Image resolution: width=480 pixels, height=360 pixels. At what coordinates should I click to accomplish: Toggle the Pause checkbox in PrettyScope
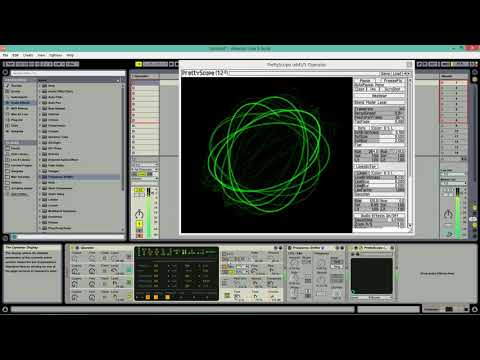click(365, 81)
